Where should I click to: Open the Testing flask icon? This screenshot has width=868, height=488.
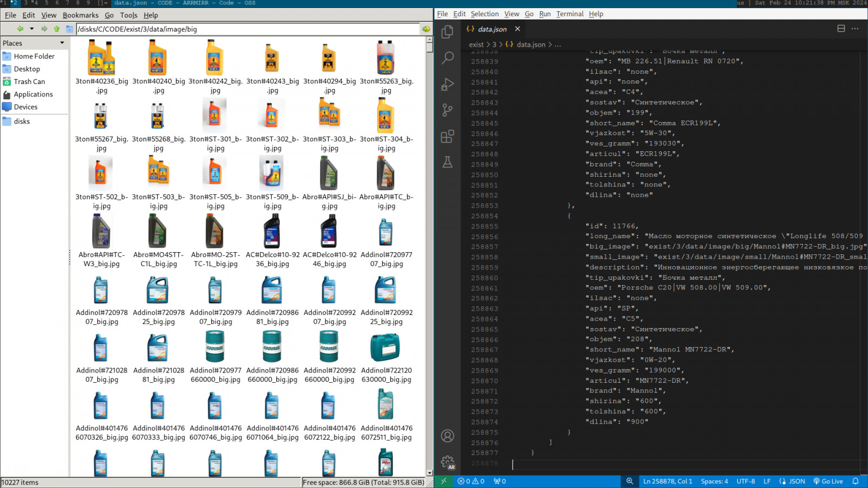[x=448, y=162]
